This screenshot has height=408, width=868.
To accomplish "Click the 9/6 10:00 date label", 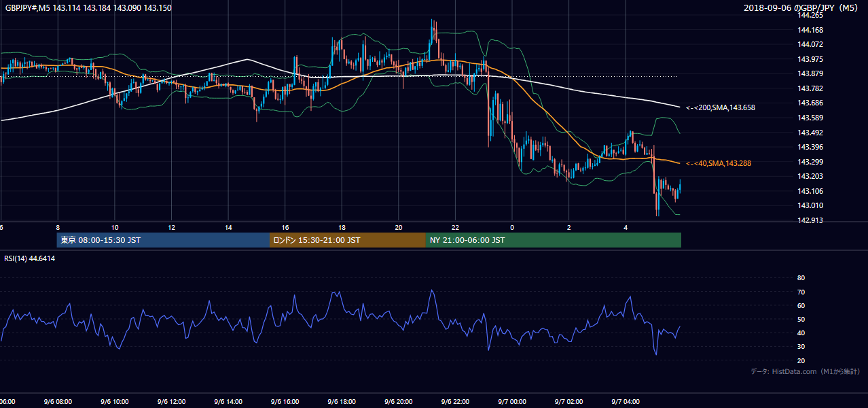I will tap(115, 401).
